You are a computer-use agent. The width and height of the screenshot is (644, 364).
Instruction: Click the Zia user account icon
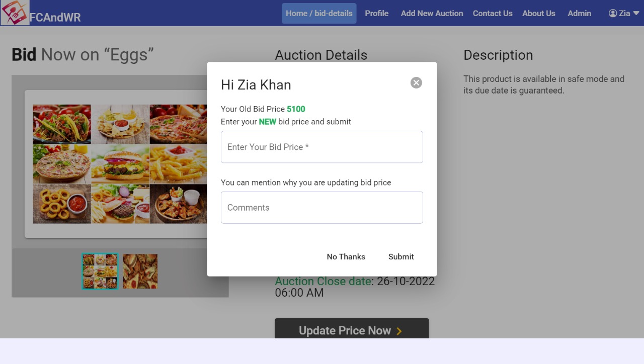[x=613, y=14]
